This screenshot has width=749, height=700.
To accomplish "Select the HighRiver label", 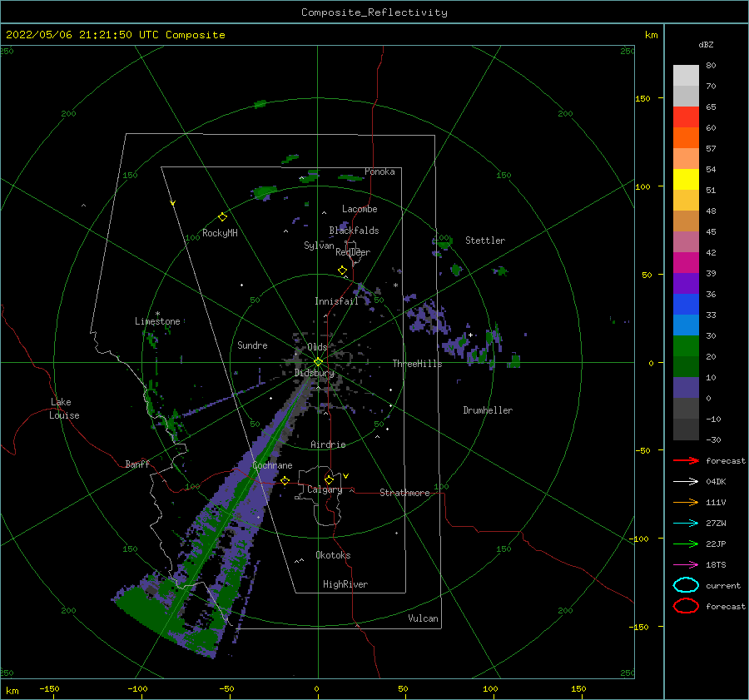I will (x=345, y=584).
